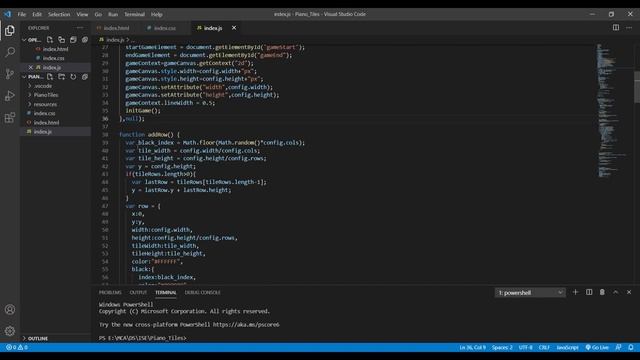Open index.js in project file tree
The image size is (640, 360).
42,131
